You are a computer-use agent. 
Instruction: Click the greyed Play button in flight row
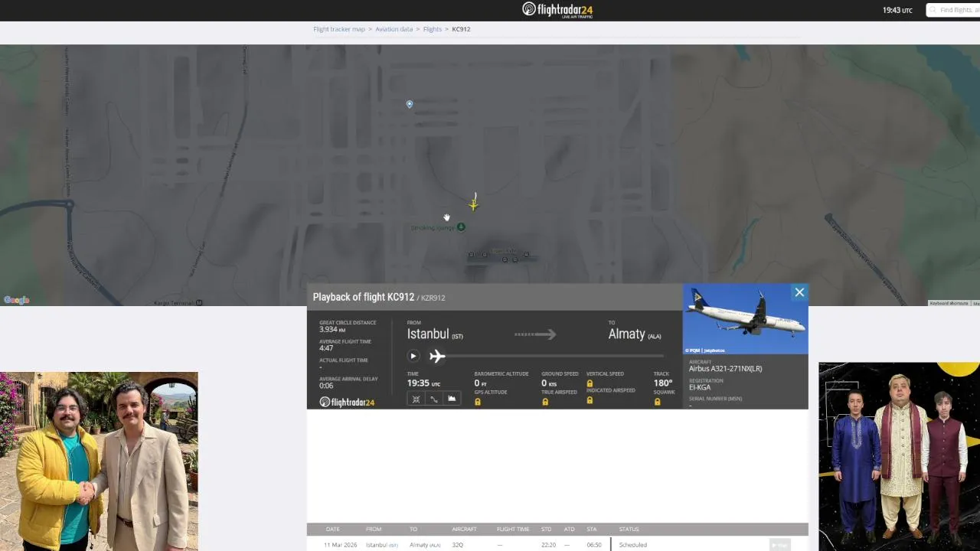[779, 545]
